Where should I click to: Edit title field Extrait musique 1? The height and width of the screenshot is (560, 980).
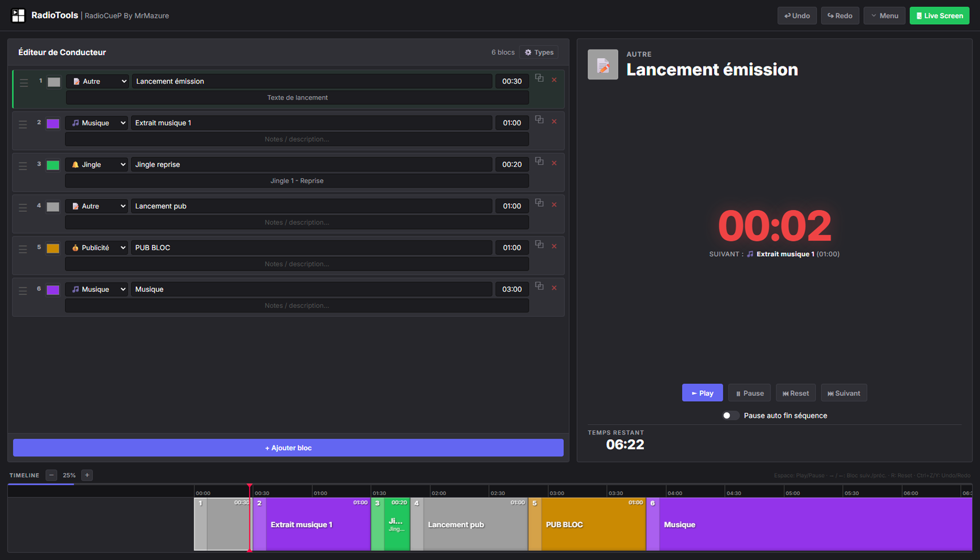[311, 123]
